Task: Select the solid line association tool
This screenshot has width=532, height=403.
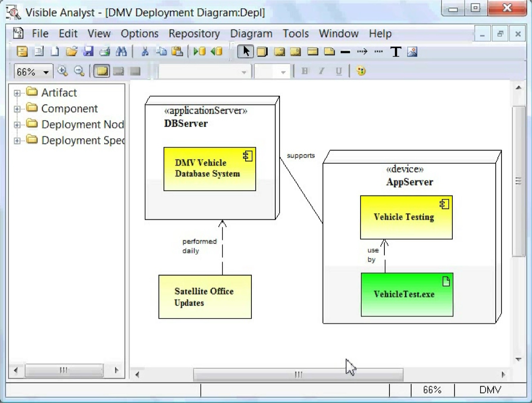Action: pos(345,52)
